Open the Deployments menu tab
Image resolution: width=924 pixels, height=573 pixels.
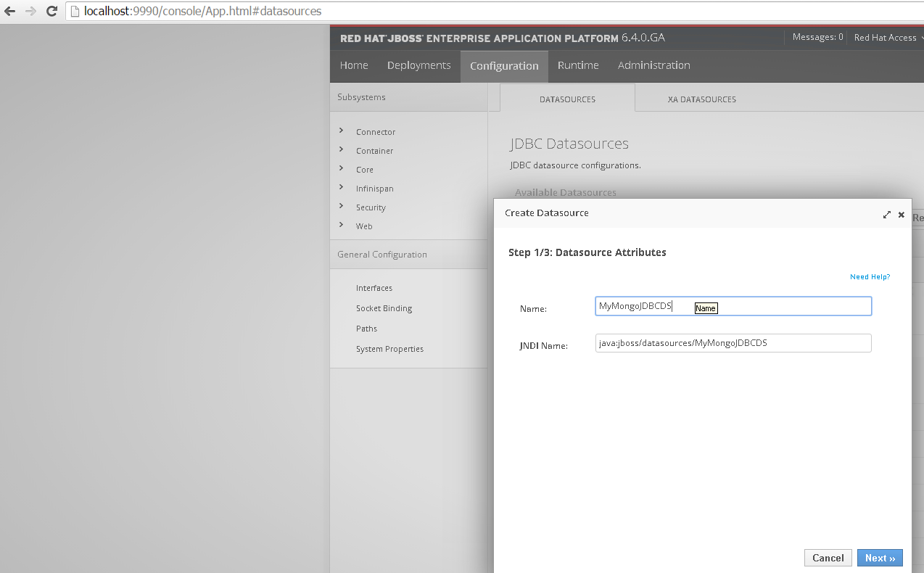418,65
